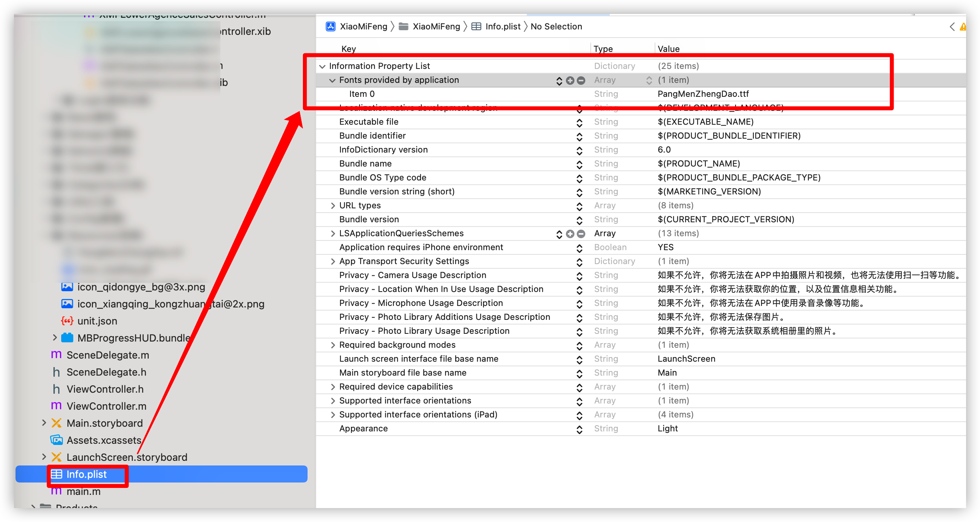Viewport: 980px width, 522px height.
Task: Expand Main.storyboard in navigator
Action: pyautogui.click(x=44, y=423)
